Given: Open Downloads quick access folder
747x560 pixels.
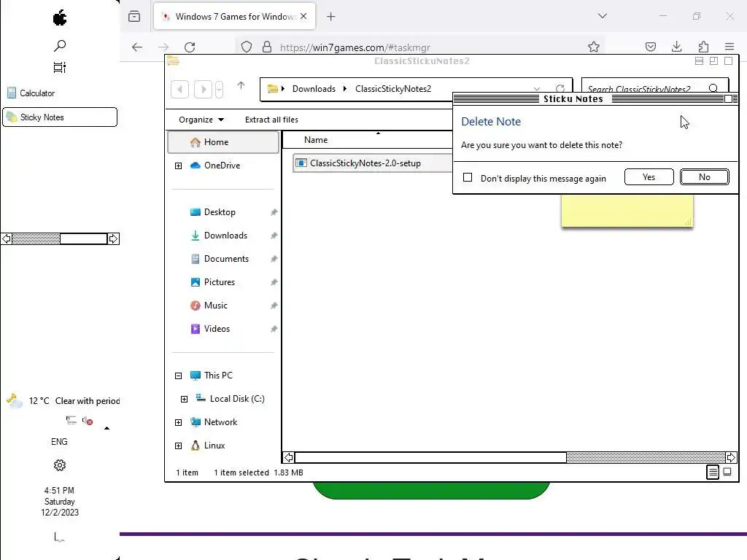Looking at the screenshot, I should coord(225,236).
